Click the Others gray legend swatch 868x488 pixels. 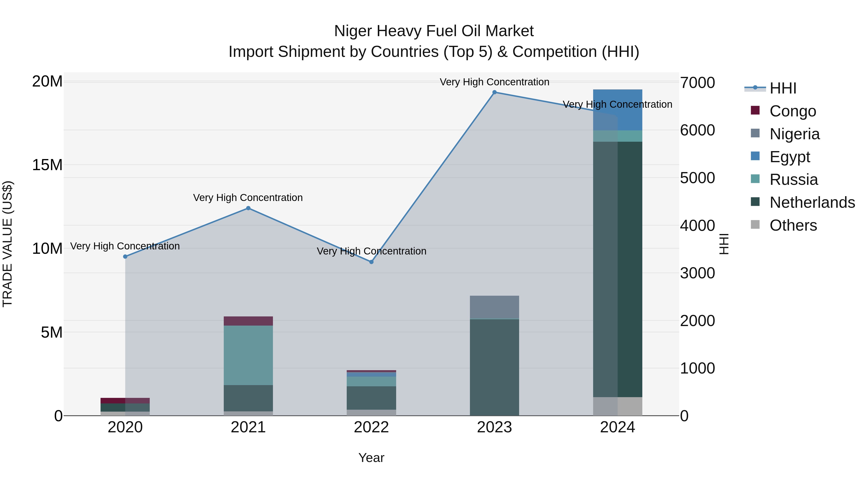coord(755,225)
